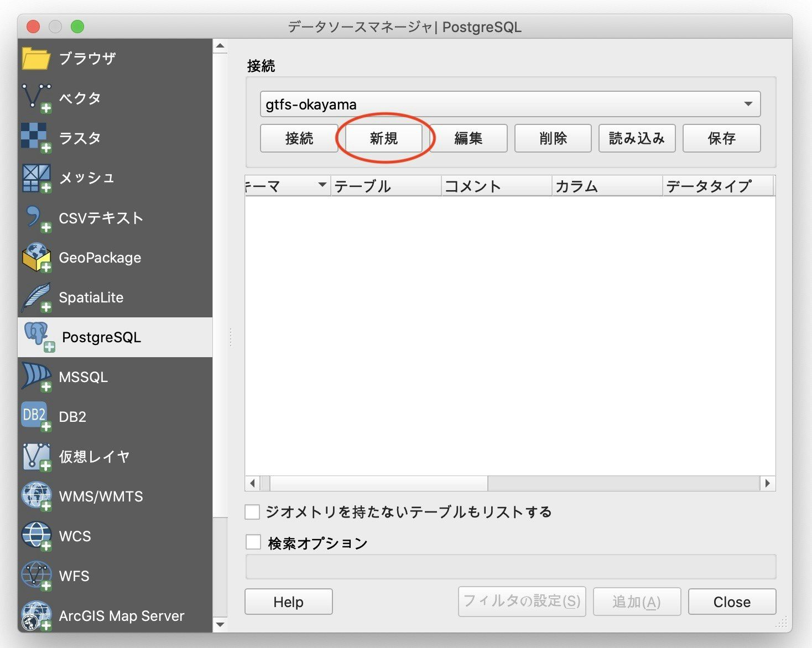Switch to the CSVテキスト tab label
The height and width of the screenshot is (648, 812).
[101, 218]
